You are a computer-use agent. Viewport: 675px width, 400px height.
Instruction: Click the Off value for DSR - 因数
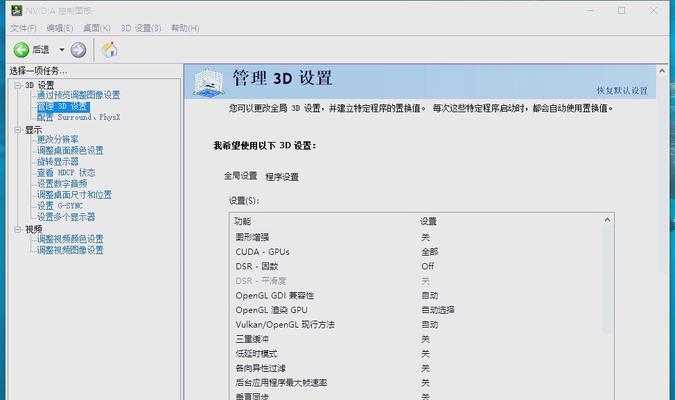tap(427, 267)
